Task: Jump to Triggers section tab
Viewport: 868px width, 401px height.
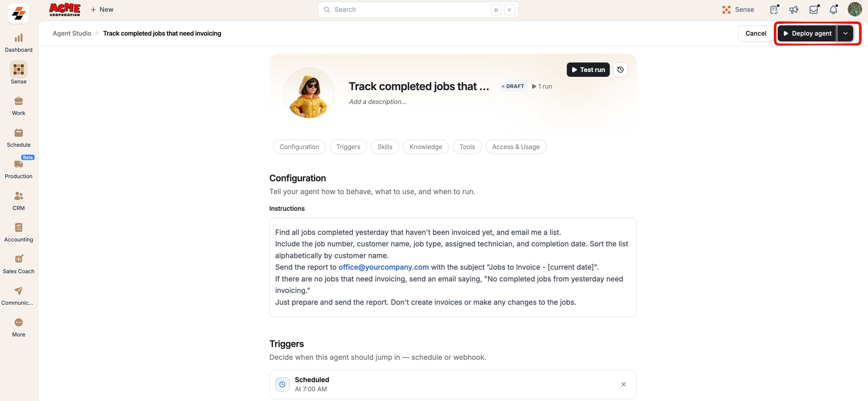Action: point(348,147)
